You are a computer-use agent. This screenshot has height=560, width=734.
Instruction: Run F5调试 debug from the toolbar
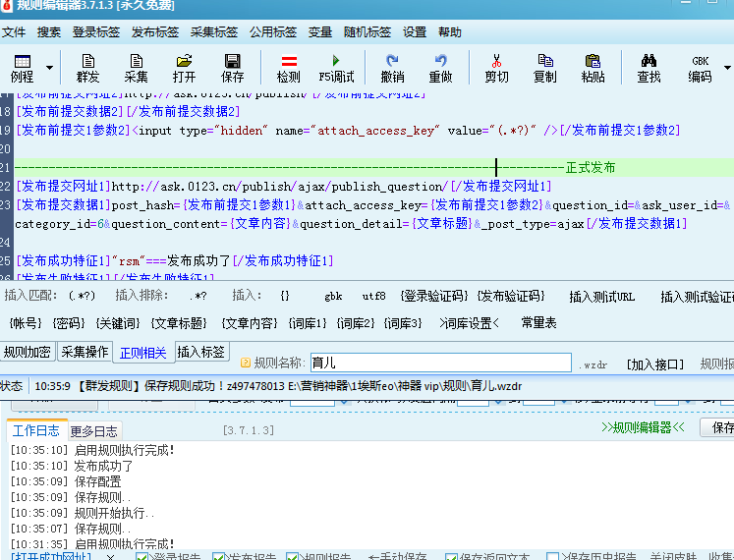(337, 68)
